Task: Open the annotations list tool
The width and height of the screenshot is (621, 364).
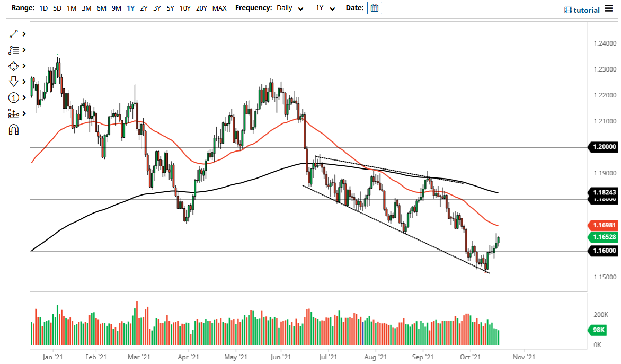Action: [15, 50]
